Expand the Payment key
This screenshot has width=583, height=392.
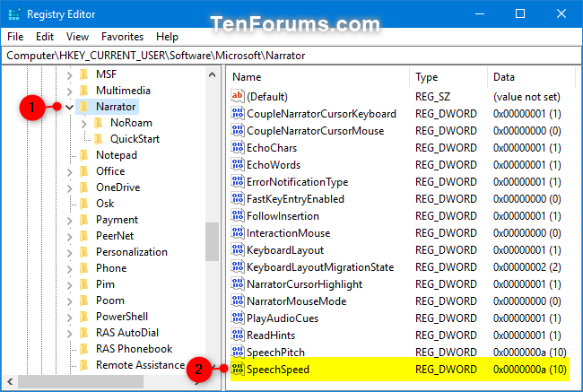(70, 221)
